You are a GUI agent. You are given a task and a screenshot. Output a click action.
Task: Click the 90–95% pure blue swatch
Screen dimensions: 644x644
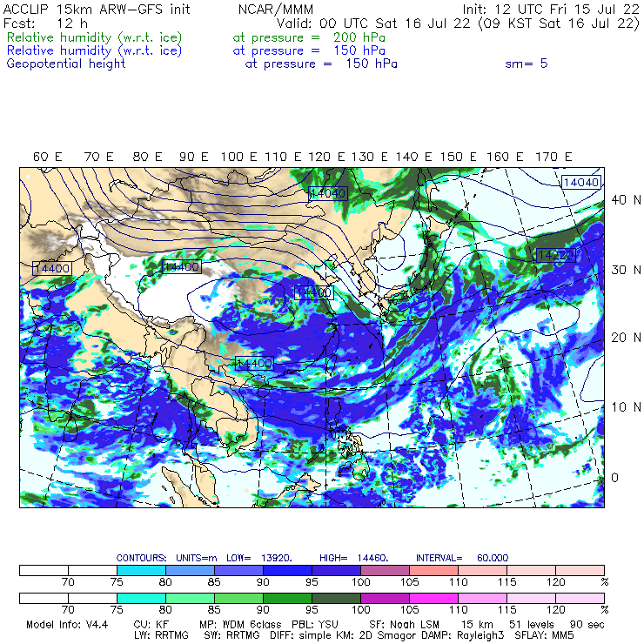tap(287, 570)
